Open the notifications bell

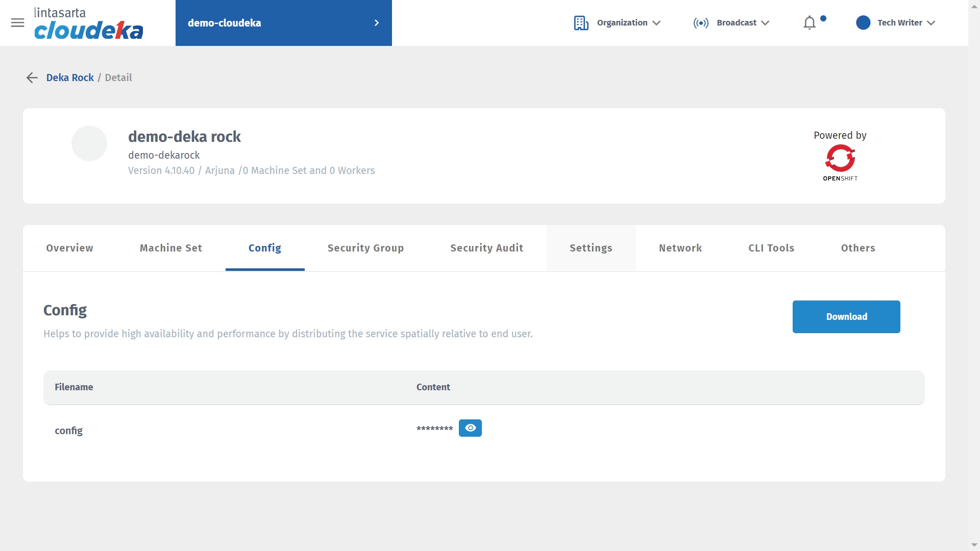[809, 23]
